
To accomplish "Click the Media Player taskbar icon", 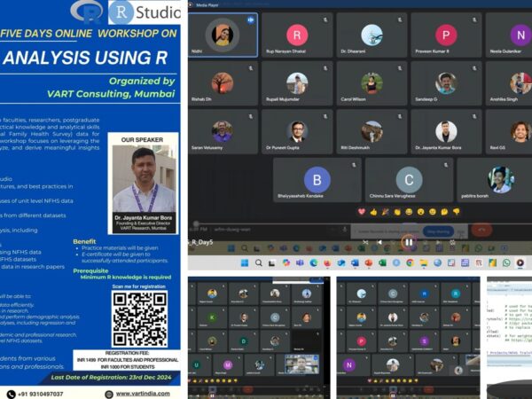I will [520, 263].
